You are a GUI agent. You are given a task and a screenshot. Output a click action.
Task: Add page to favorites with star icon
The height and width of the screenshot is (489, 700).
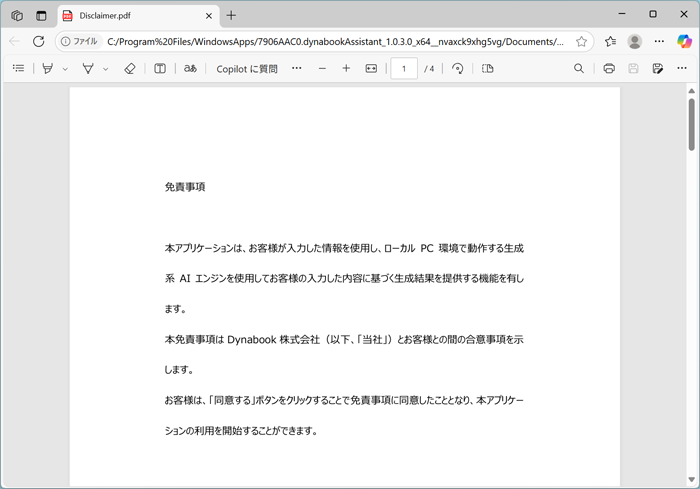click(581, 42)
